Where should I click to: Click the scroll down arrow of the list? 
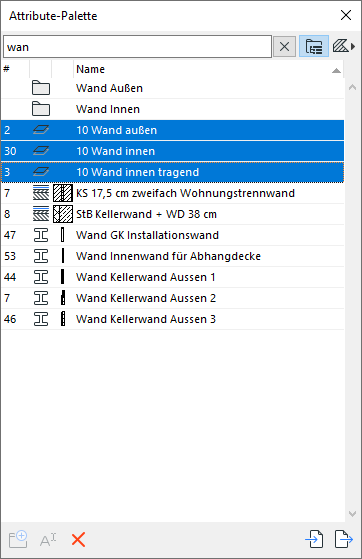[352, 514]
